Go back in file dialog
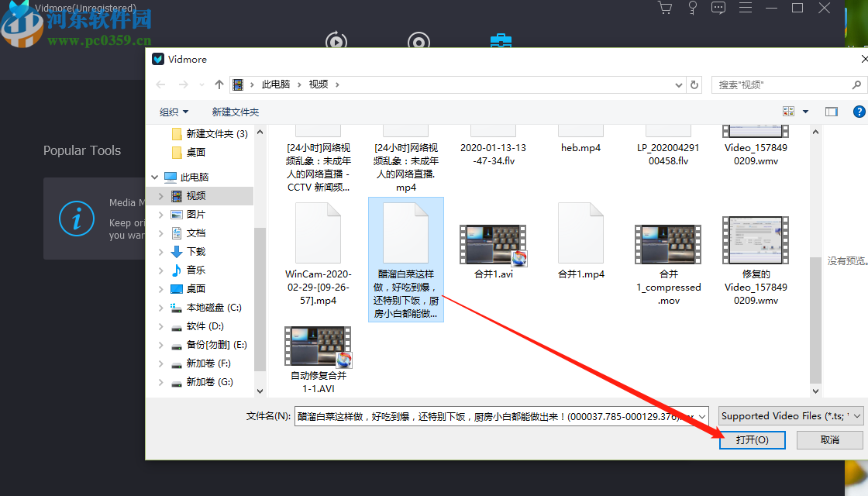 click(x=160, y=84)
